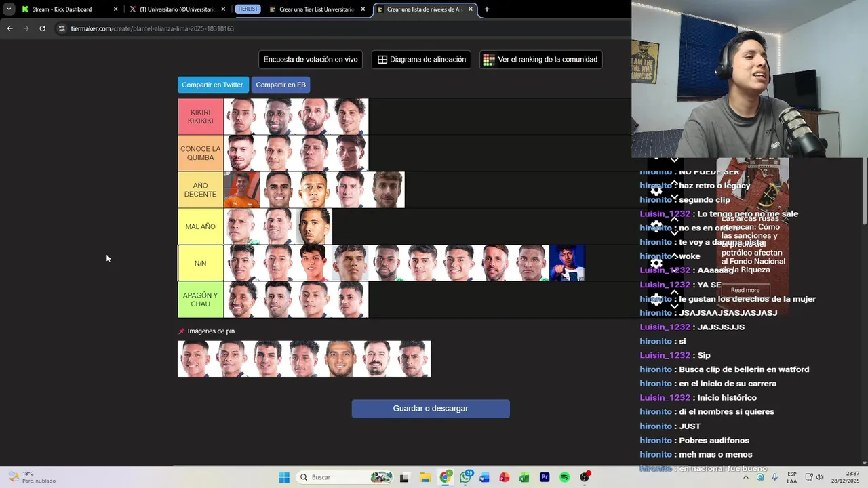
Task: Click Read more on the ad overlay
Action: [x=745, y=290]
